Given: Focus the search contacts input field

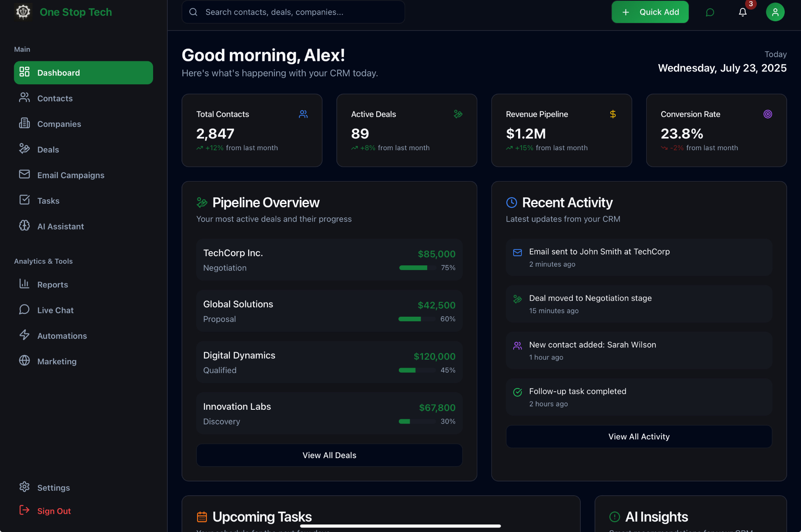Looking at the screenshot, I should (293, 12).
